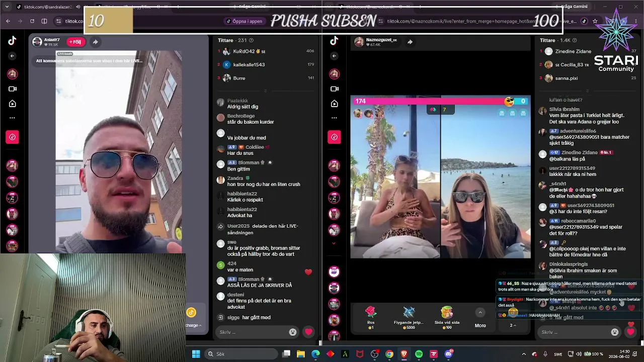This screenshot has height=362, width=644.
Task: Click chat username Silvia Ibrahim at chat top
Action: pyautogui.click(x=564, y=109)
